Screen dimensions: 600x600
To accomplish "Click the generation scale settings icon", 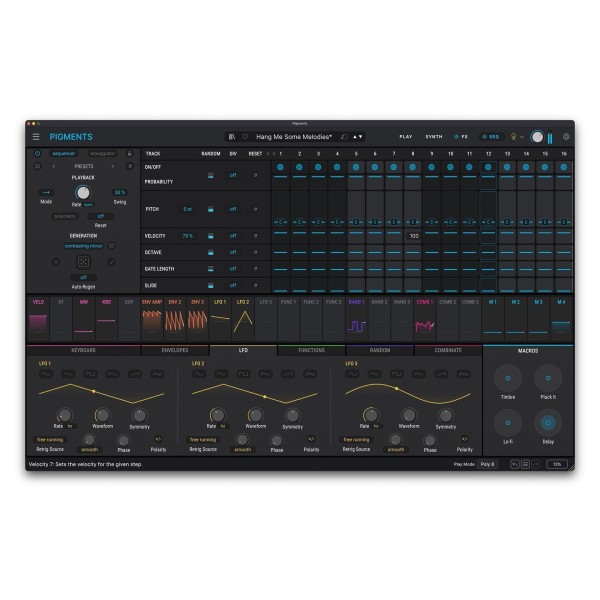I will pos(111,246).
